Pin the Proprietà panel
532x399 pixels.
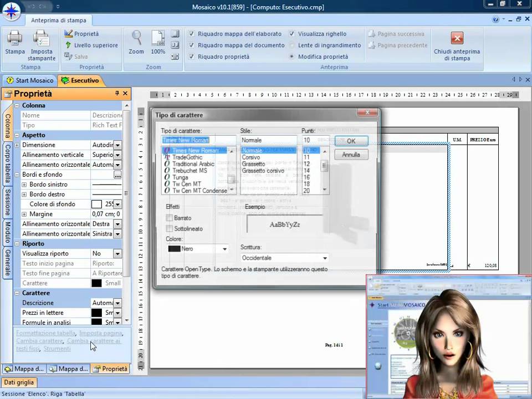[x=117, y=93]
